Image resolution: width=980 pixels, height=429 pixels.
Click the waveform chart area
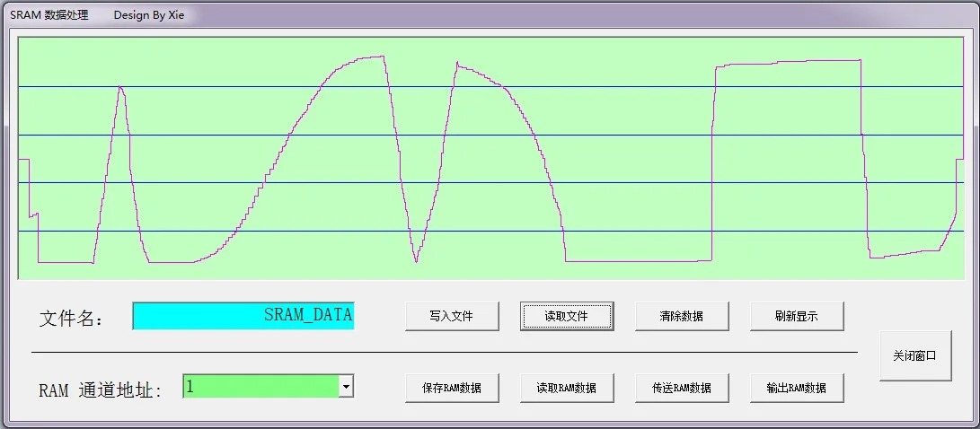(x=490, y=158)
